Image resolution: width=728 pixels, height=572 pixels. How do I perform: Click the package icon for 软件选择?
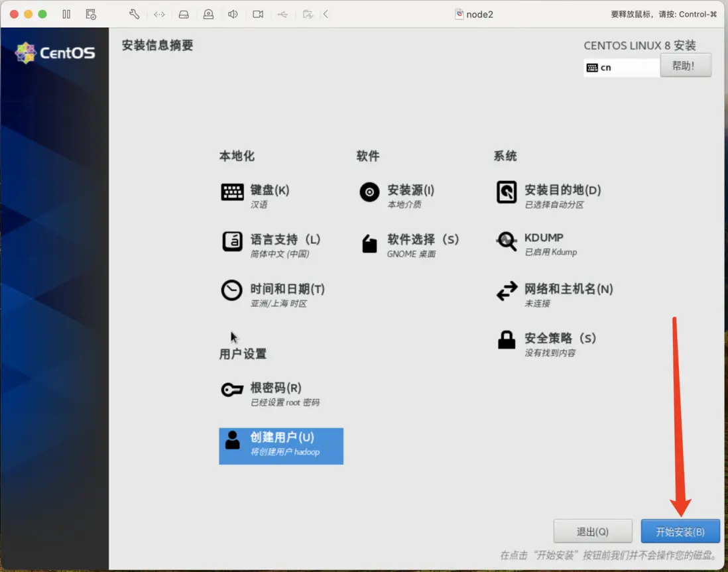369,244
